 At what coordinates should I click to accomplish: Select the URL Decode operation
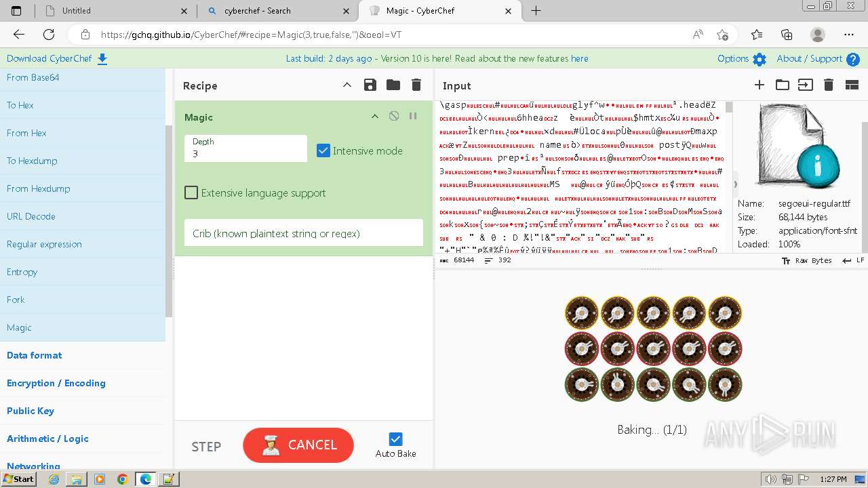tap(83, 216)
